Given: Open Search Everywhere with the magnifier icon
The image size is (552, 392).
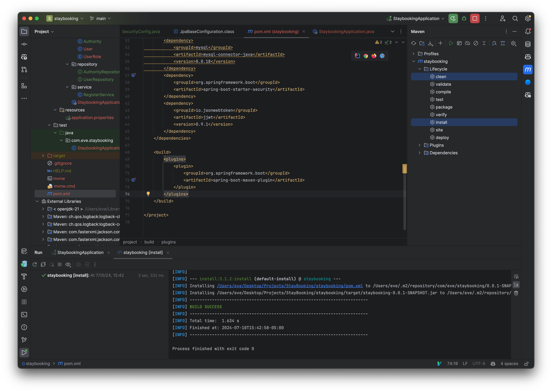Looking at the screenshot, I should [x=515, y=18].
